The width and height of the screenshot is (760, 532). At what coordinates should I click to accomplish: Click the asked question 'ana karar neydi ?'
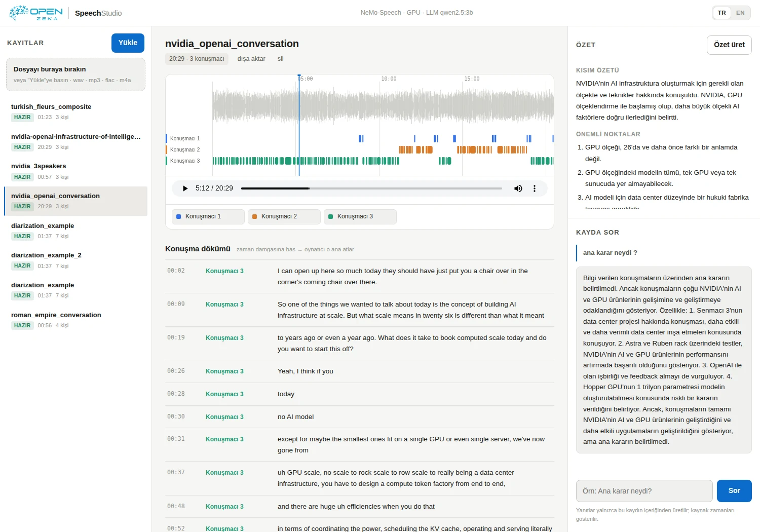coord(610,253)
